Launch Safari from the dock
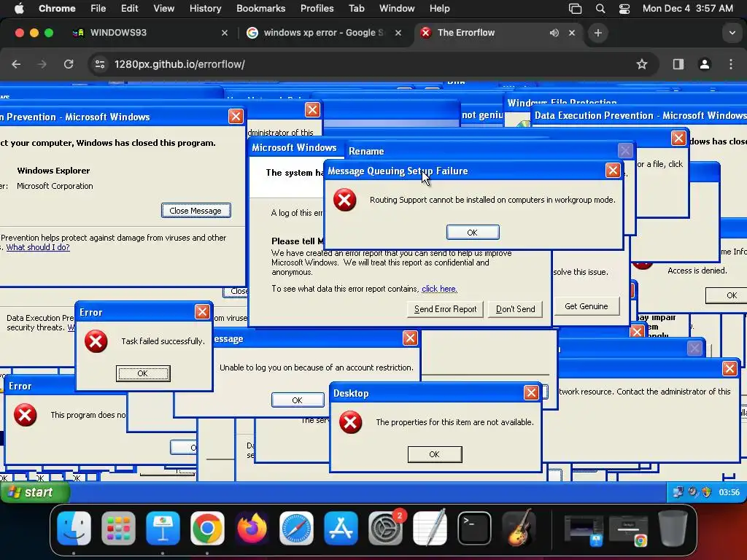The image size is (747, 560). coord(296,528)
